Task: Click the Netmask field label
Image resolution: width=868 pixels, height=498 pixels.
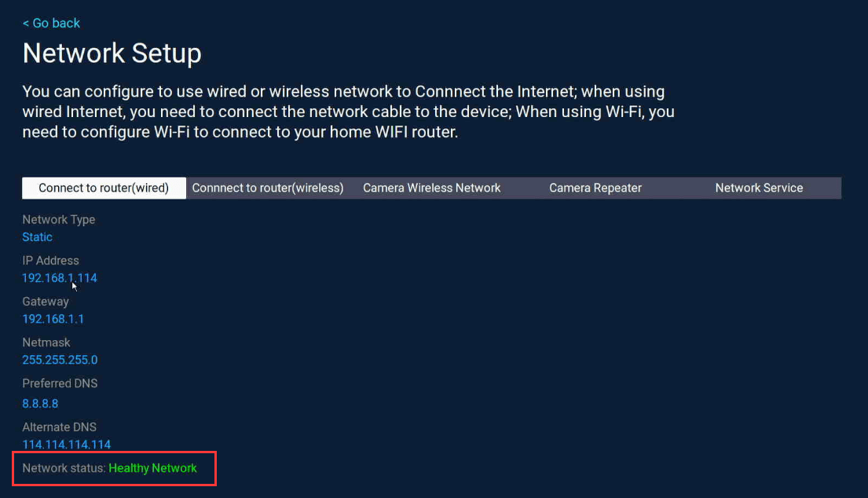Action: click(46, 342)
